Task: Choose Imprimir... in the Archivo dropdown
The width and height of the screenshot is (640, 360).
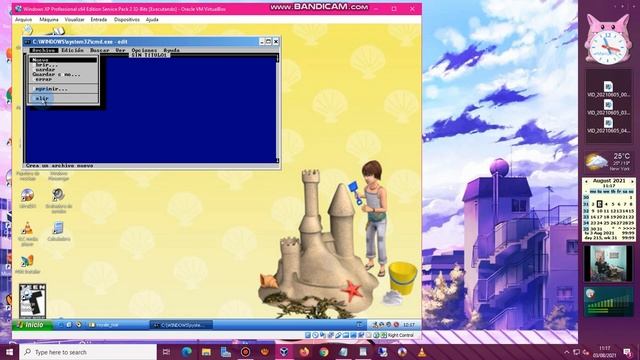Action: pyautogui.click(x=63, y=89)
